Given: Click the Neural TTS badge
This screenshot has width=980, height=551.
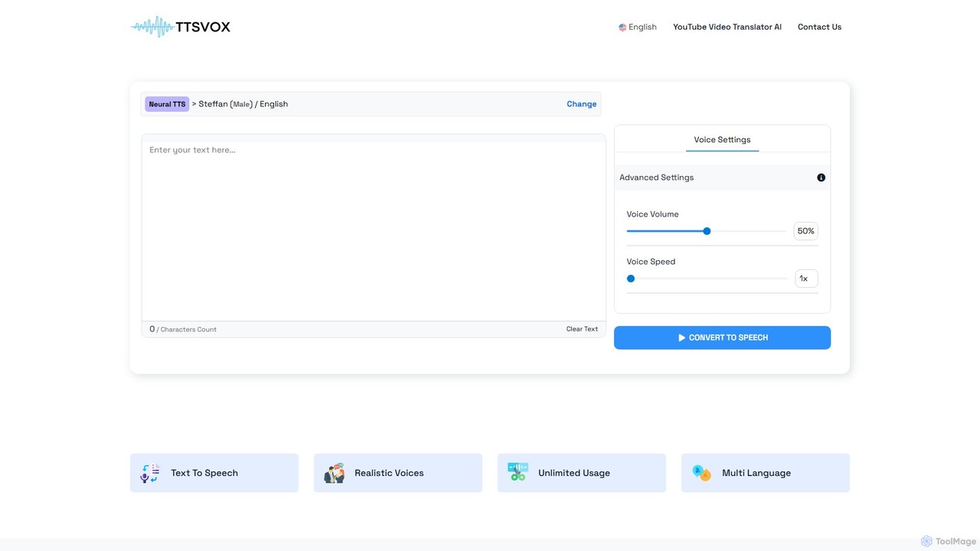Looking at the screenshot, I should 167,104.
